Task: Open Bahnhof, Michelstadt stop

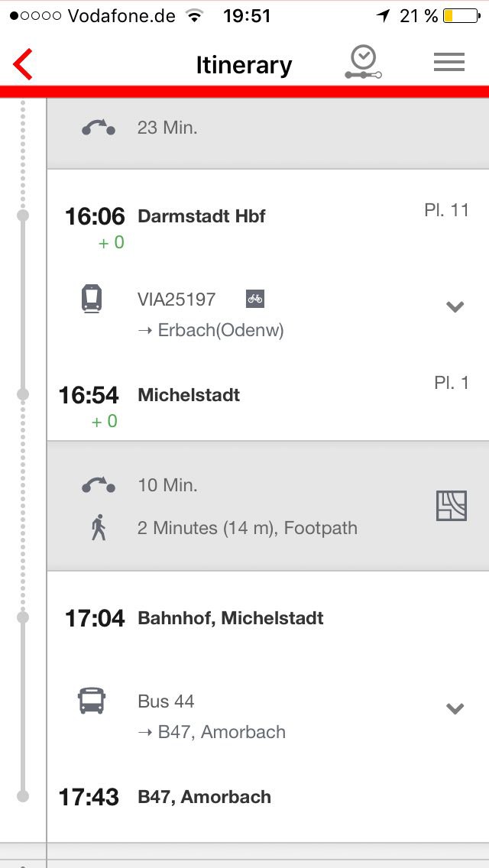Action: [x=231, y=618]
